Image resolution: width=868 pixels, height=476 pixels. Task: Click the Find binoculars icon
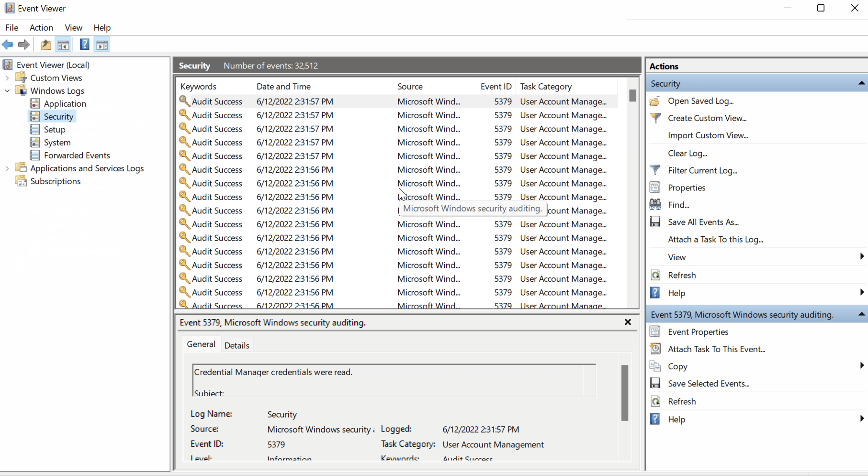point(655,205)
